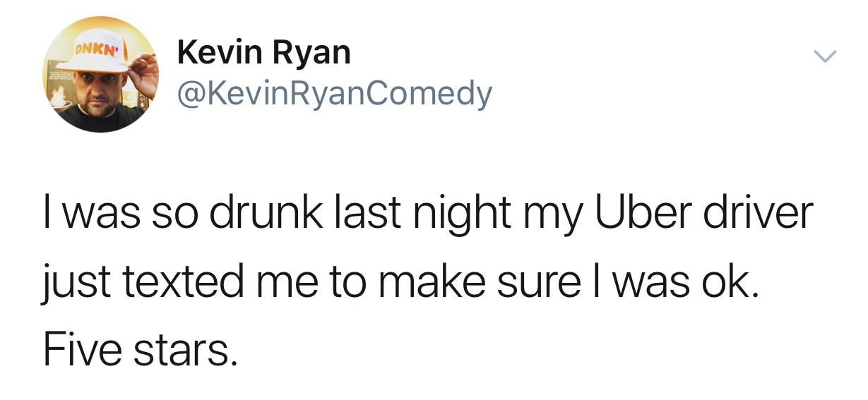Visit the @KevinRyanComedy handle
Image resolution: width=868 pixels, height=400 pixels.
point(334,94)
